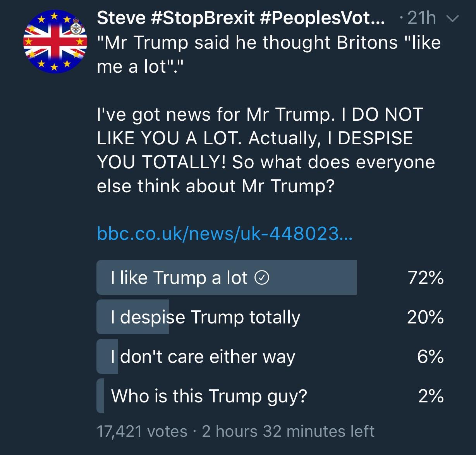Click the 72% poll result figure
Image resolution: width=476 pixels, height=455 pixels.
pos(425,277)
